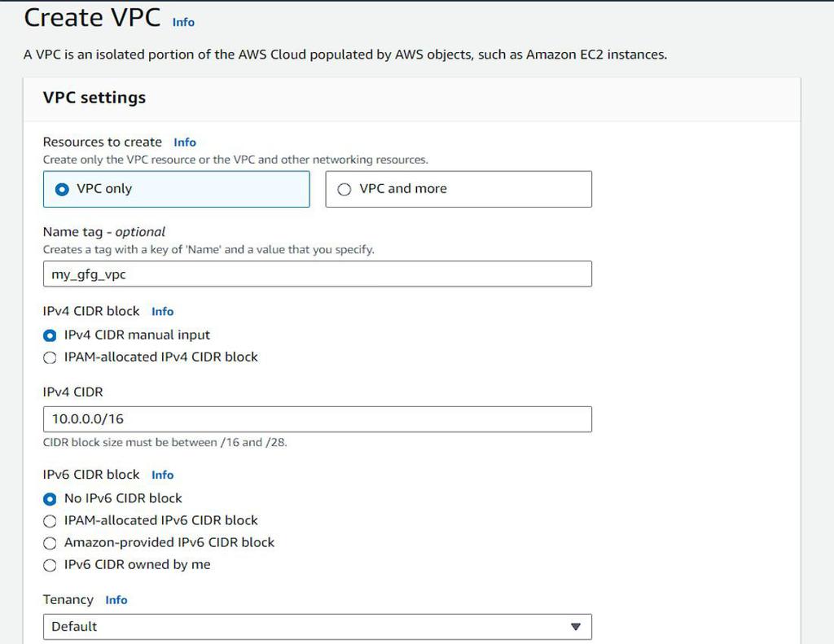Choose IPv6 CIDR owned by me
Image resolution: width=834 pixels, height=644 pixels.
click(x=50, y=565)
